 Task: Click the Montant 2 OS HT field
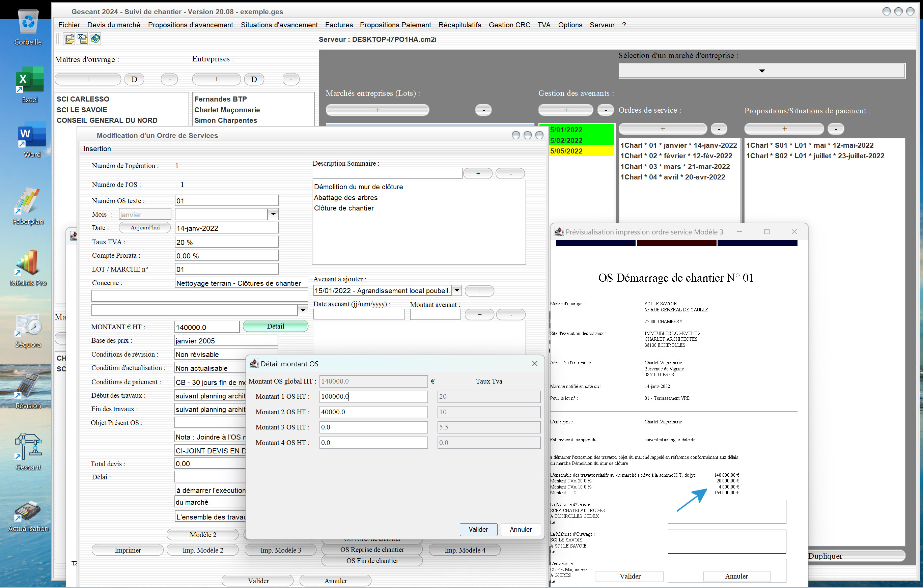click(373, 412)
